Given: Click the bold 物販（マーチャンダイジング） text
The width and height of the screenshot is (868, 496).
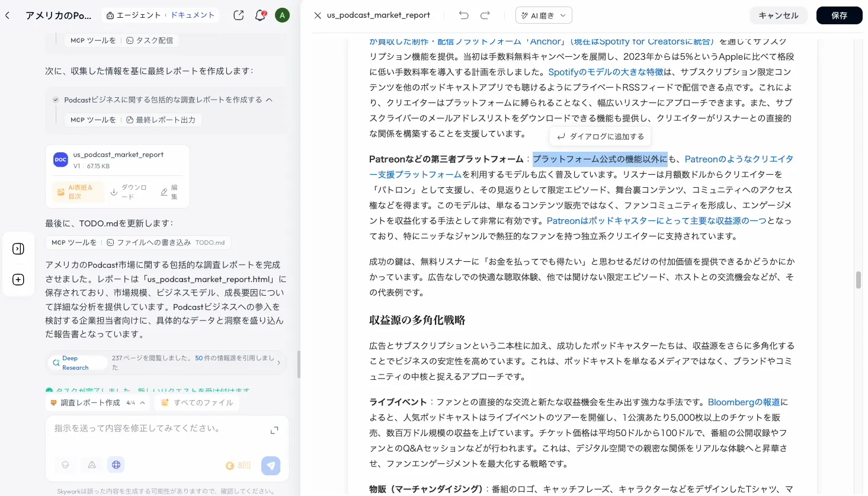Looking at the screenshot, I should [x=425, y=489].
